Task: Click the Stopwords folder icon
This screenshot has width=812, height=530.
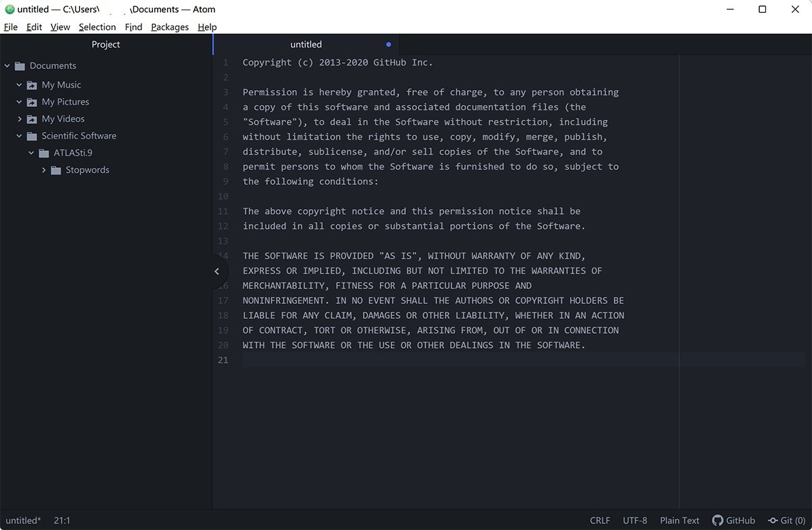Action: [x=55, y=170]
